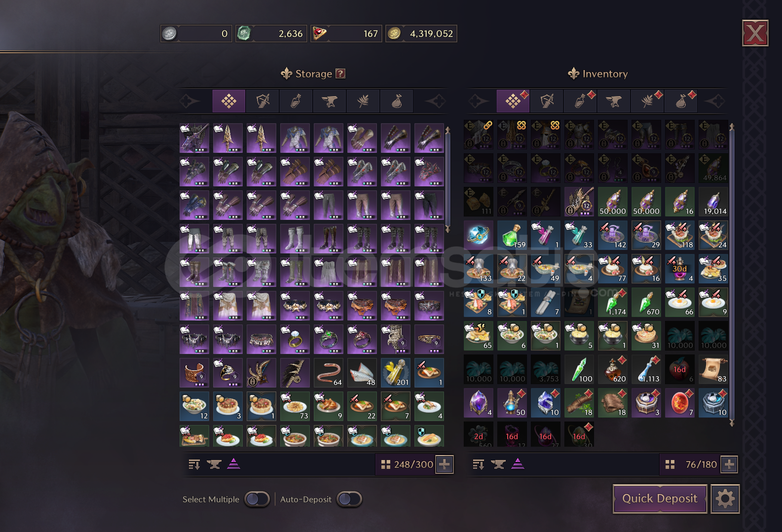Viewport: 782px width, 532px height.
Task: Click the anvil icon below Storage grid
Action: [x=214, y=464]
